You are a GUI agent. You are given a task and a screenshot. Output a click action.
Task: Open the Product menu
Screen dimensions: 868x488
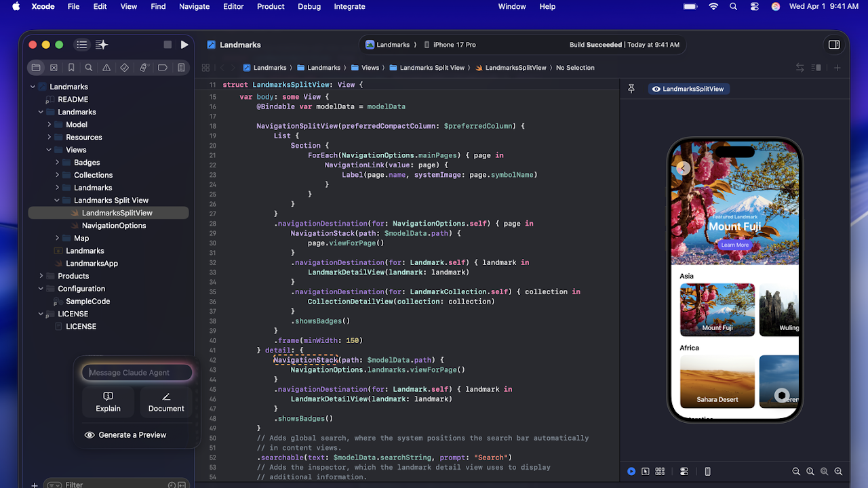coord(271,6)
